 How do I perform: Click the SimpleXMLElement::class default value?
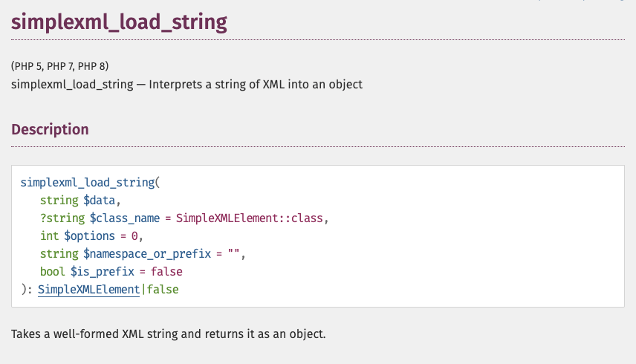point(251,218)
